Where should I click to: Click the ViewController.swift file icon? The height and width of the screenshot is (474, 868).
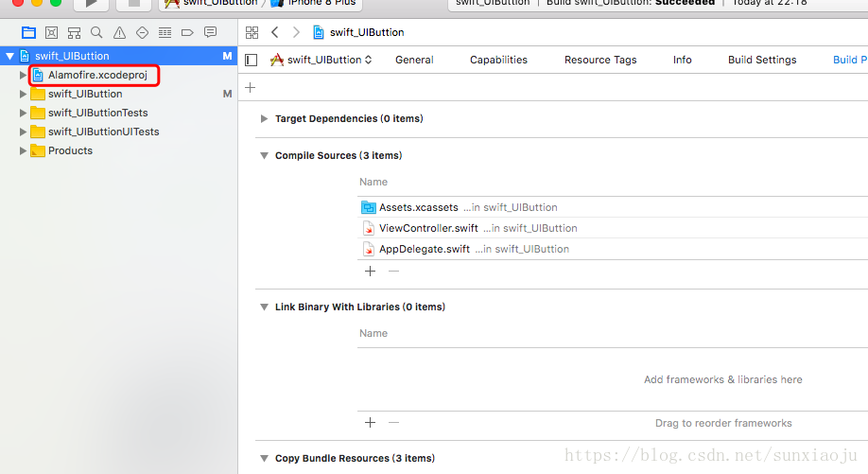click(368, 228)
